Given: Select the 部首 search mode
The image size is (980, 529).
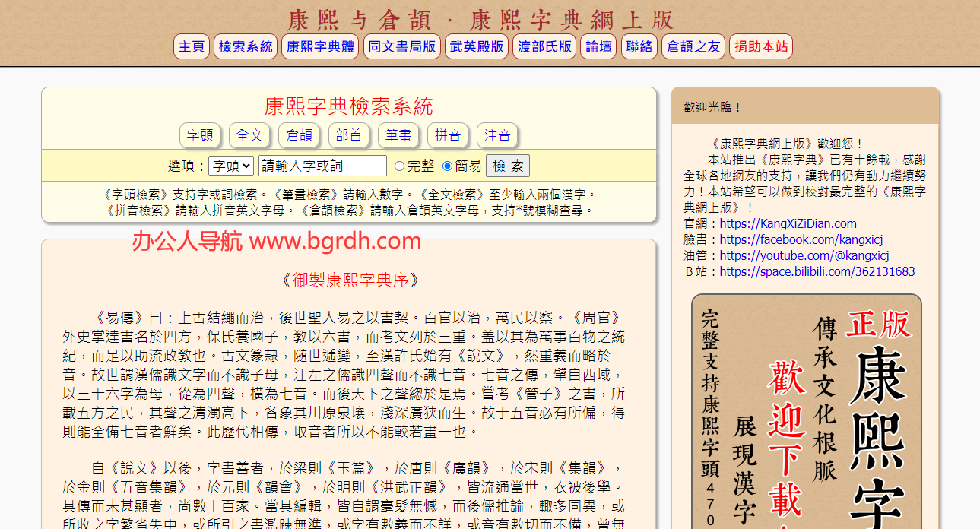Looking at the screenshot, I should [348, 135].
